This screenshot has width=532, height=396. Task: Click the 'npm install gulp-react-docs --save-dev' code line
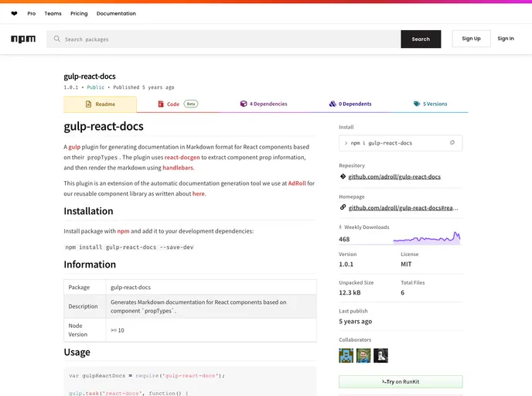129,247
